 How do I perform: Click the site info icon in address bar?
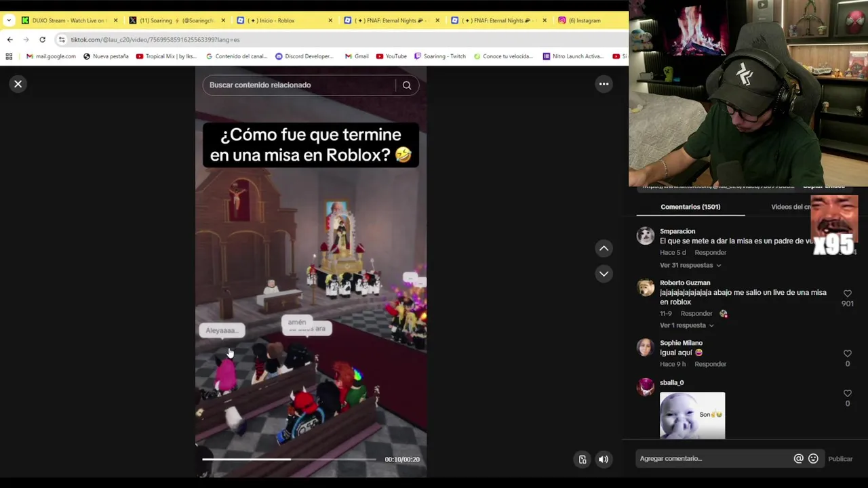(62, 40)
